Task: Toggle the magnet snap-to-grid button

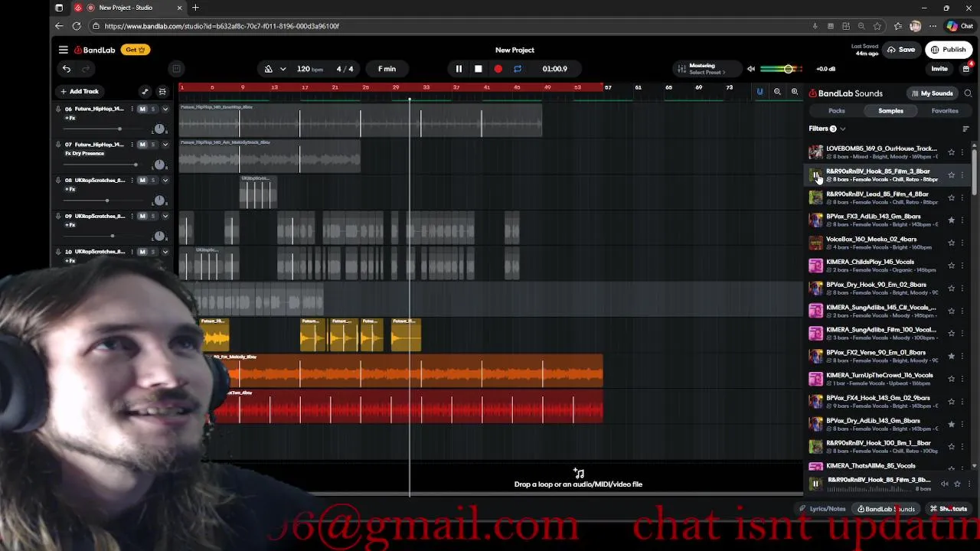Action: point(759,92)
